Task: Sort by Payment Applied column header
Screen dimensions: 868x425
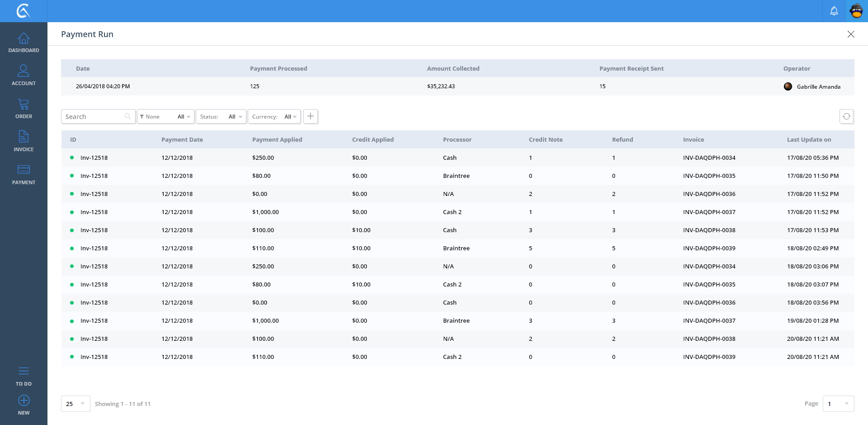Action: click(277, 139)
